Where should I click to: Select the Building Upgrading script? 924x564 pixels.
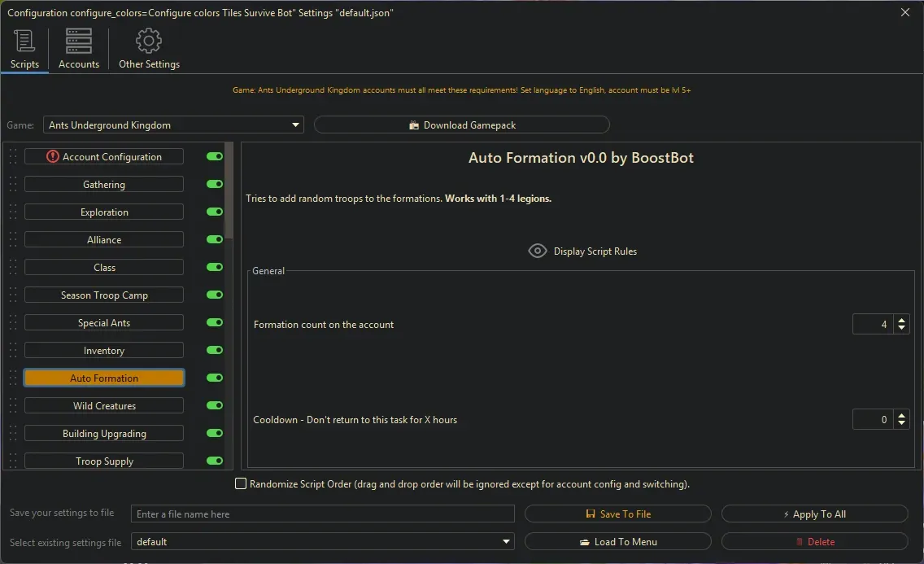pos(104,434)
